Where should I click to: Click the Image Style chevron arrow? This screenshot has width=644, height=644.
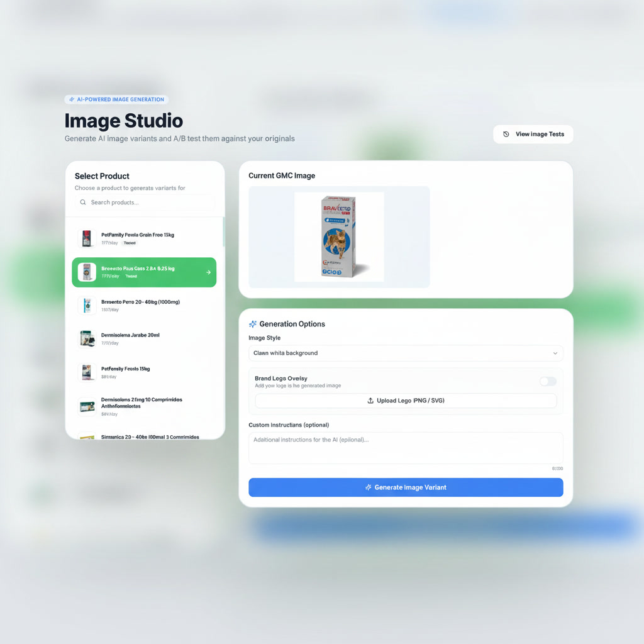click(x=555, y=353)
